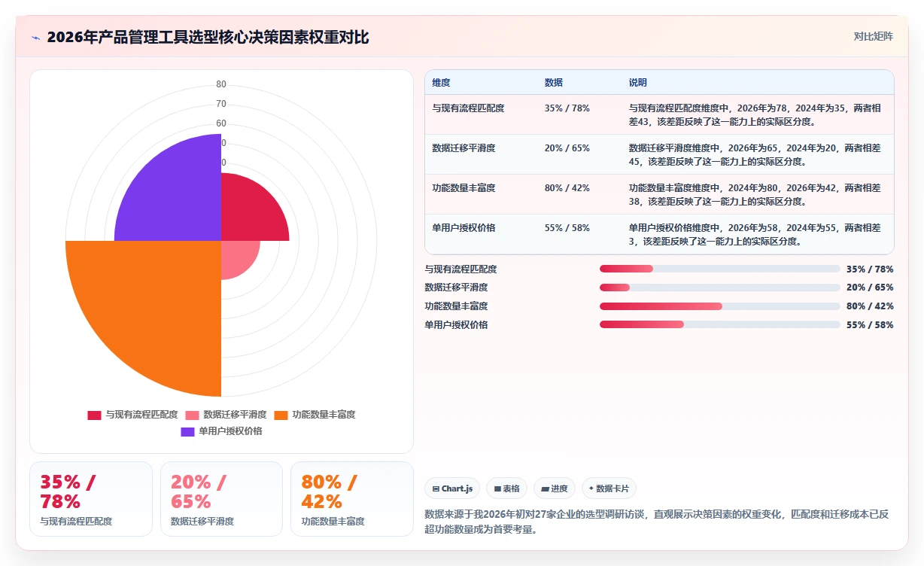Click the 单用户授权价格 progress bar
This screenshot has height=566, width=924.
(720, 324)
